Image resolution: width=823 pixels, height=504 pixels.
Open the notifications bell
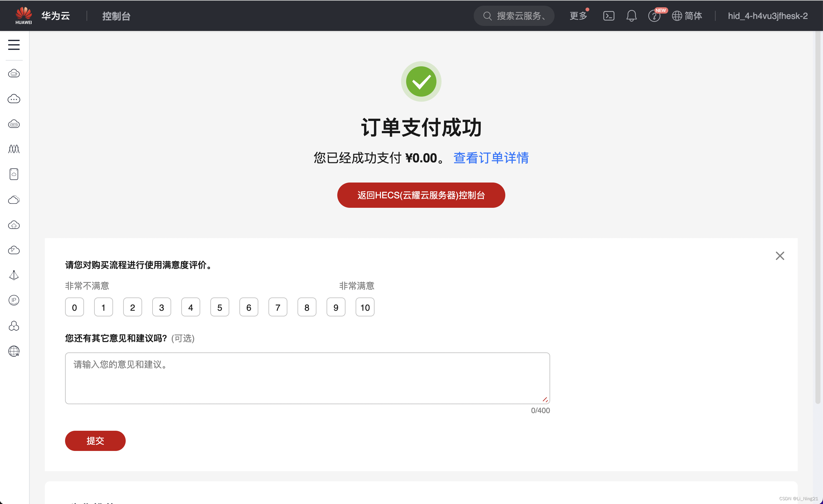(x=631, y=16)
